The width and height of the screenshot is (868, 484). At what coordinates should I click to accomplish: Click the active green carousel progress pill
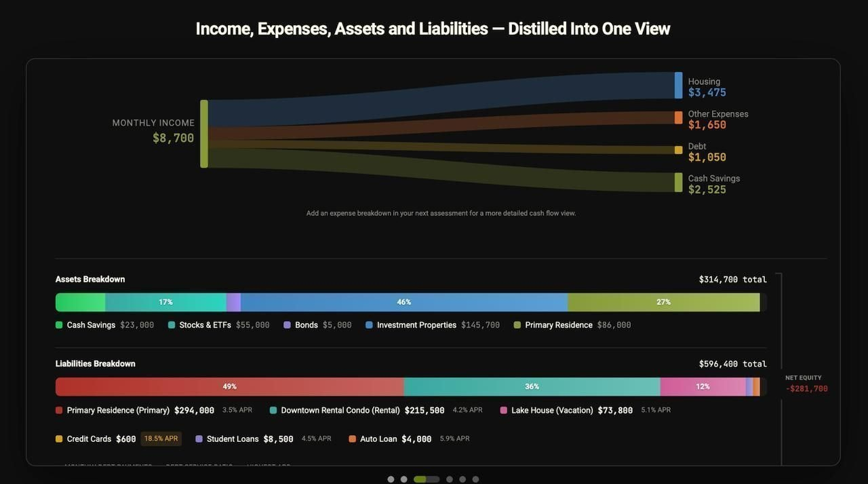pyautogui.click(x=420, y=479)
